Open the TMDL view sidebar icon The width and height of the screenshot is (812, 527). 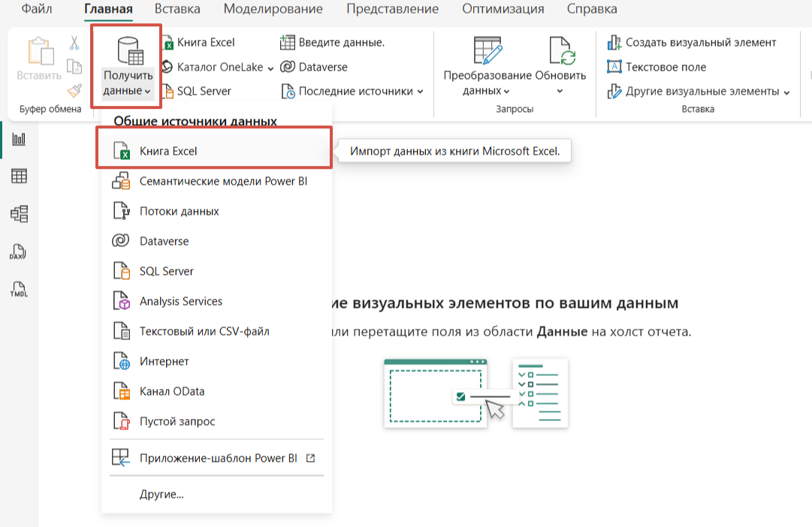point(20,289)
